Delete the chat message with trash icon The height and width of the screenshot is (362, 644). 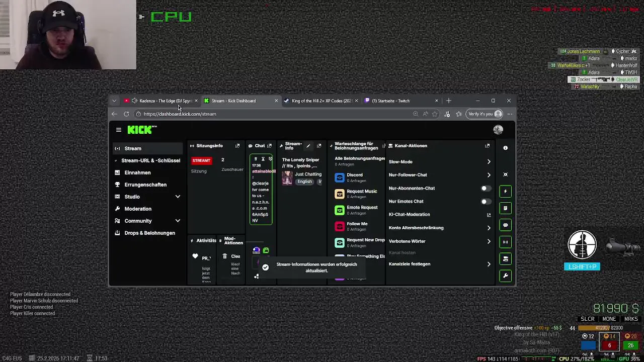pyautogui.click(x=256, y=159)
